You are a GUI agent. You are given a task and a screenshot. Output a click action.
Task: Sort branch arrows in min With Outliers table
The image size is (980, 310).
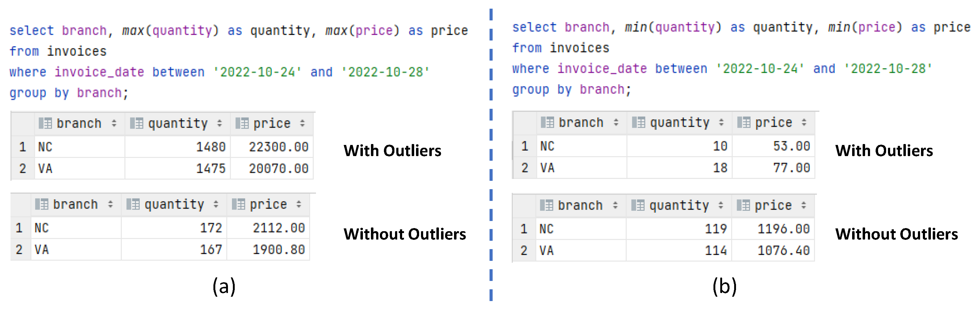click(616, 123)
